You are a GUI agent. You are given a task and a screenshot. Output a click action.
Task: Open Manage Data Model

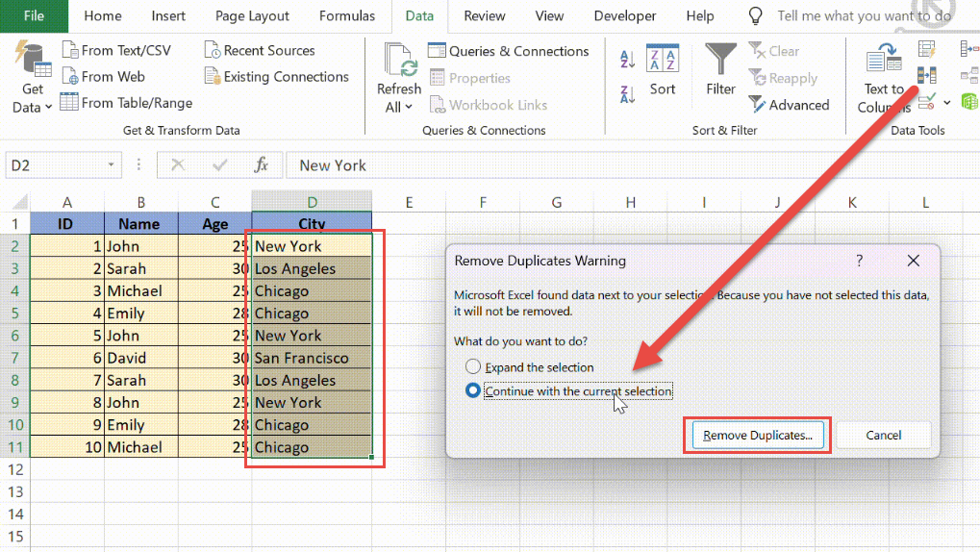970,101
